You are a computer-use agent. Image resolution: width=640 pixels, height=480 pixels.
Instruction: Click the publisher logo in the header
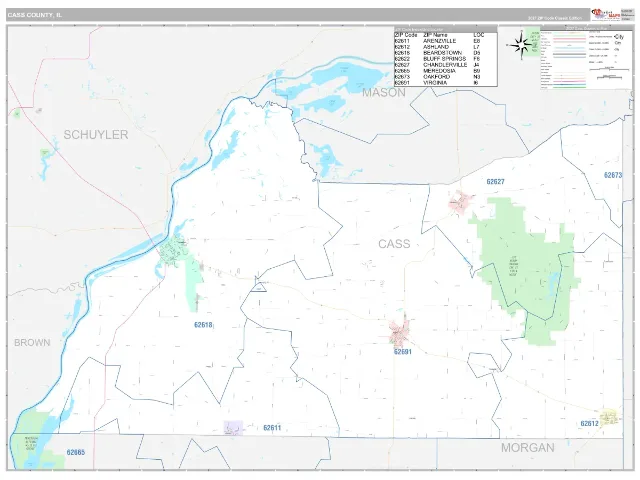coord(606,15)
